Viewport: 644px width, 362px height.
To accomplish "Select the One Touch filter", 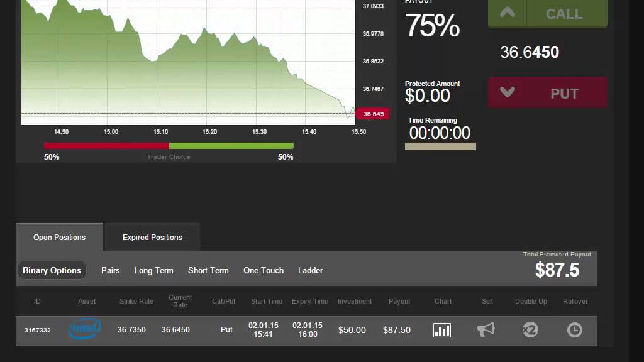I will point(264,270).
